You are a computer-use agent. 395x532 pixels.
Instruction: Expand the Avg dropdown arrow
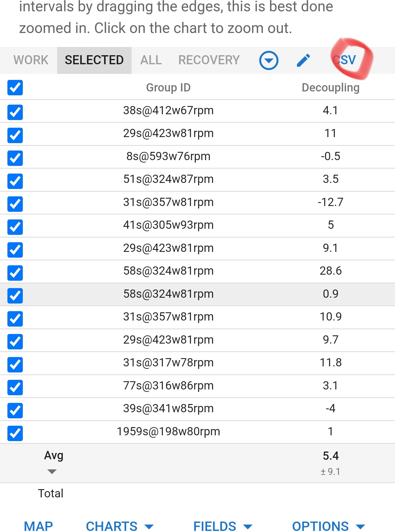pyautogui.click(x=52, y=472)
